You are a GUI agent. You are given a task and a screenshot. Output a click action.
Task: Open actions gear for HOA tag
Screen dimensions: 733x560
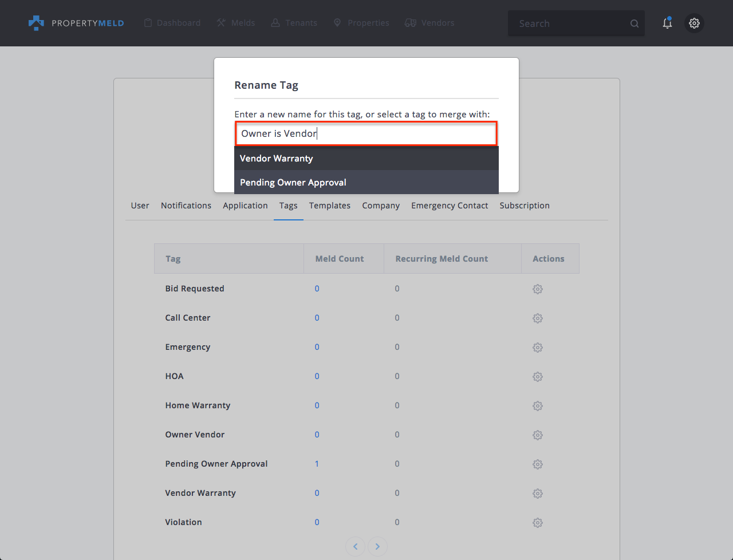pos(538,377)
